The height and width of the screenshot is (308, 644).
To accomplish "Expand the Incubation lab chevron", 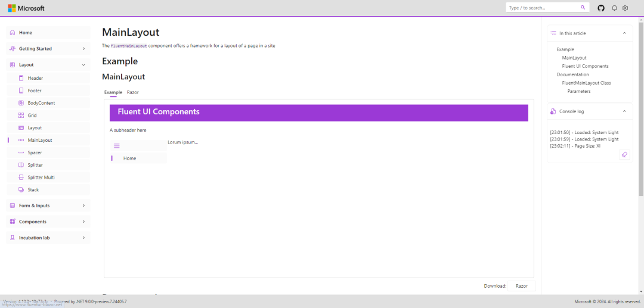I will point(83,238).
